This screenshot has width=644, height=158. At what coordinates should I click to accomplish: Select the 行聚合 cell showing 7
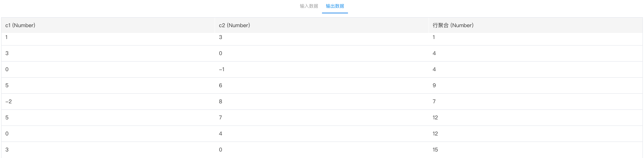click(536, 102)
